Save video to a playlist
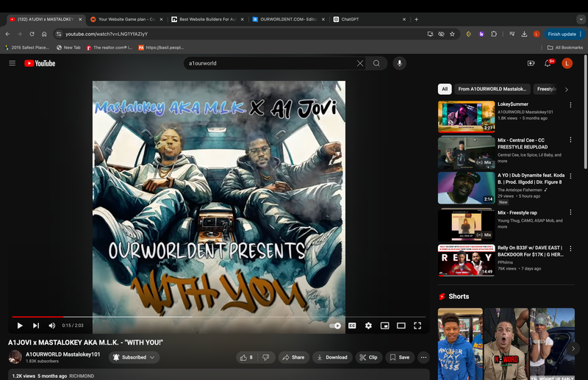The height and width of the screenshot is (380, 588). click(x=400, y=357)
